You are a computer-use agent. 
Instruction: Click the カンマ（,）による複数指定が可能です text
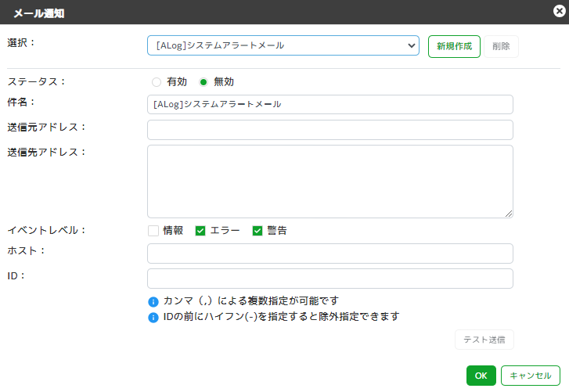coord(250,300)
